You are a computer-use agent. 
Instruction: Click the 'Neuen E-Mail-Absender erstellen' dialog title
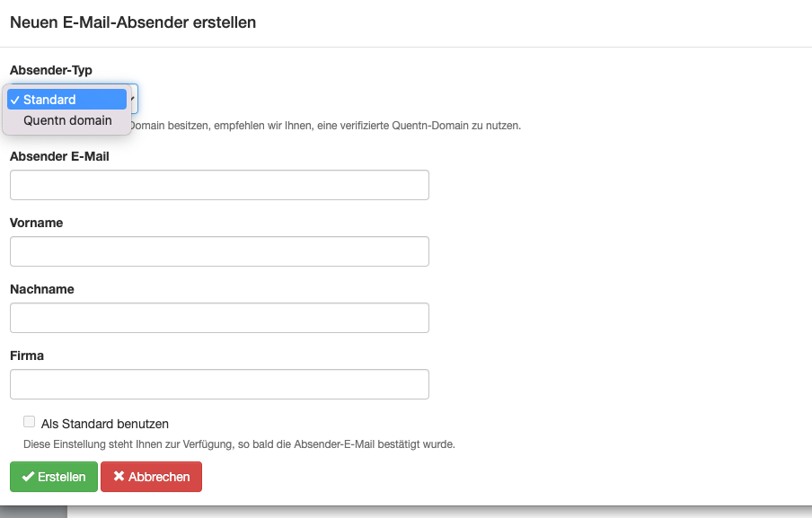point(133,22)
